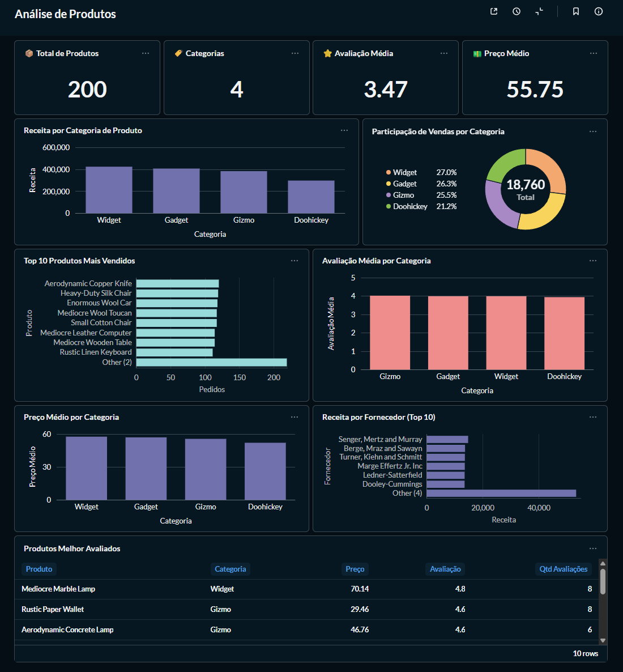Open sort options for Qtd Avaliações column
This screenshot has height=672, width=623.
point(564,569)
